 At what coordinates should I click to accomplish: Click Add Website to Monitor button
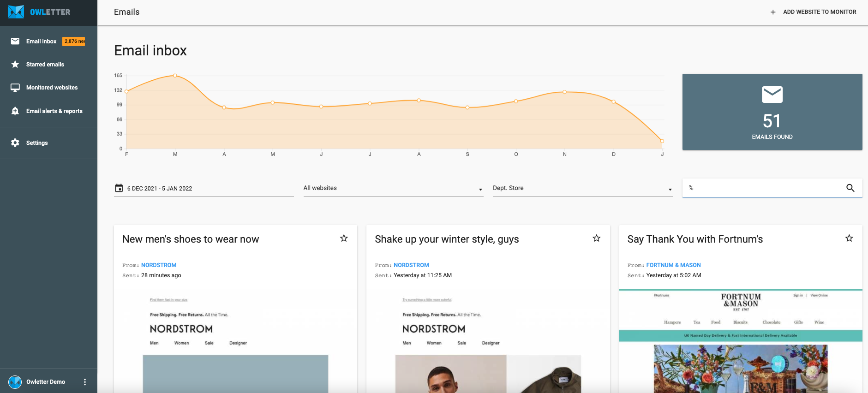coord(819,12)
